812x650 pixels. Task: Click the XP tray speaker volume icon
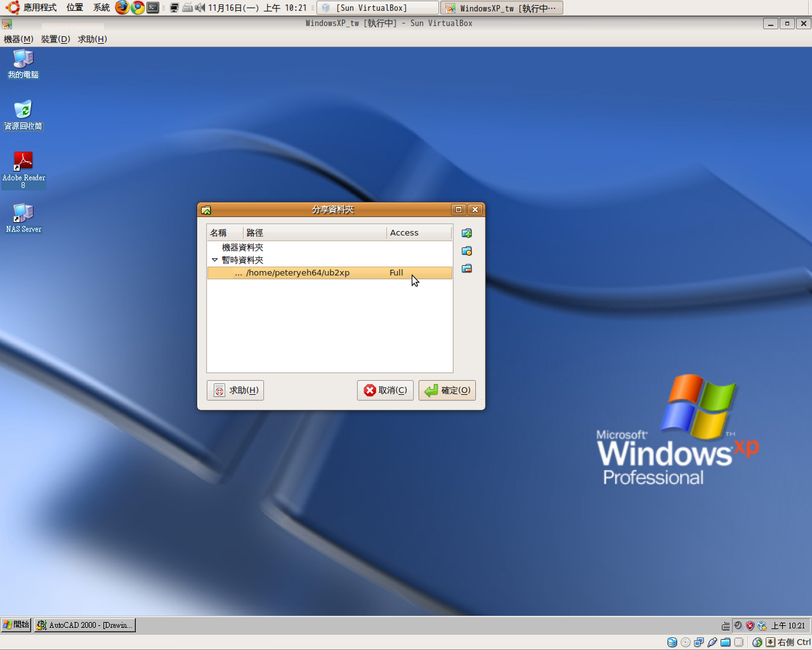(x=738, y=626)
